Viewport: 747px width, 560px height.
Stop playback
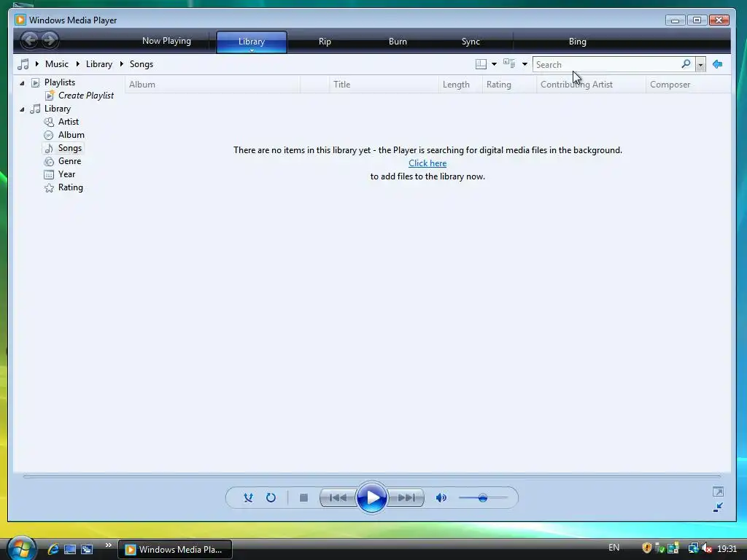click(x=303, y=497)
